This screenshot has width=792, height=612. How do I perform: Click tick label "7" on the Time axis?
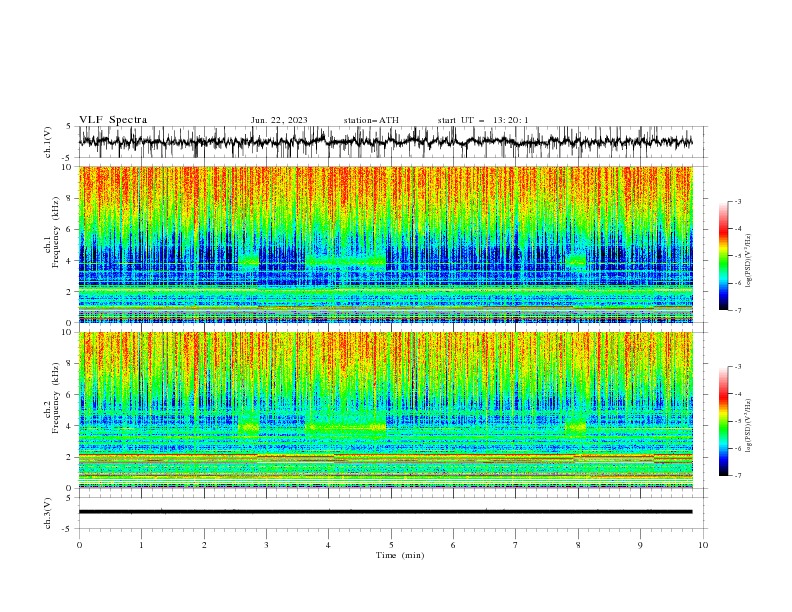pyautogui.click(x=516, y=545)
